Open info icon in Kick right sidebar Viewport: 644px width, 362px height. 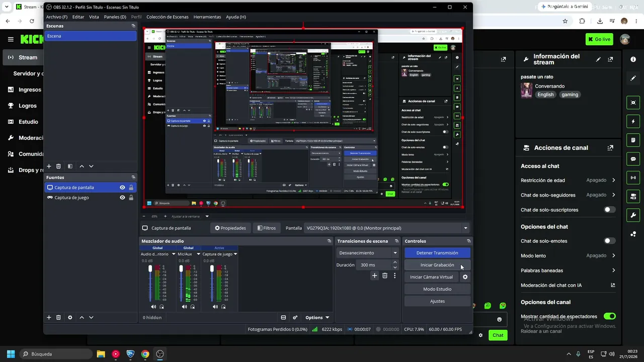point(633,59)
